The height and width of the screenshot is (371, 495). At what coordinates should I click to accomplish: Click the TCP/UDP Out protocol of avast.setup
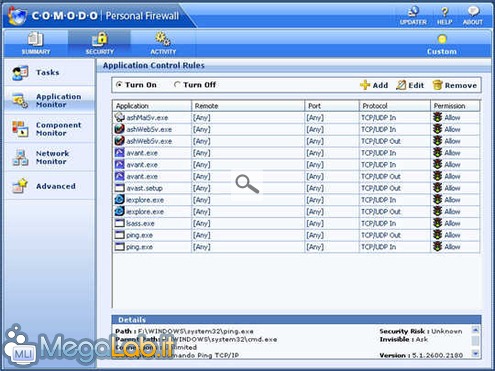click(381, 188)
